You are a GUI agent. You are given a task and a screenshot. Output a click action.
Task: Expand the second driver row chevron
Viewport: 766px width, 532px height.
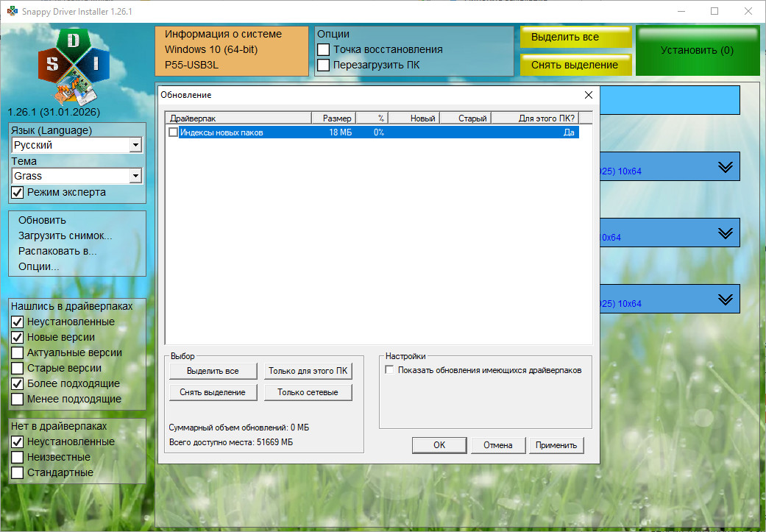(726, 233)
